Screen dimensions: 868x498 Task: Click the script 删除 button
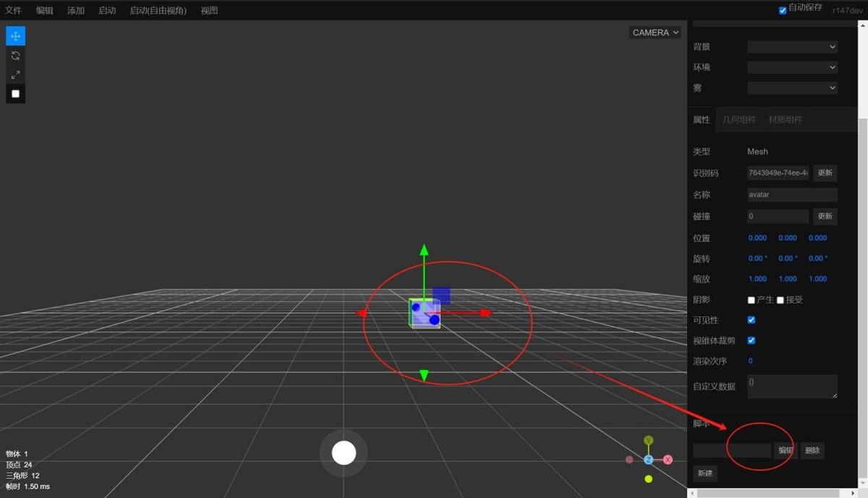[x=812, y=450]
